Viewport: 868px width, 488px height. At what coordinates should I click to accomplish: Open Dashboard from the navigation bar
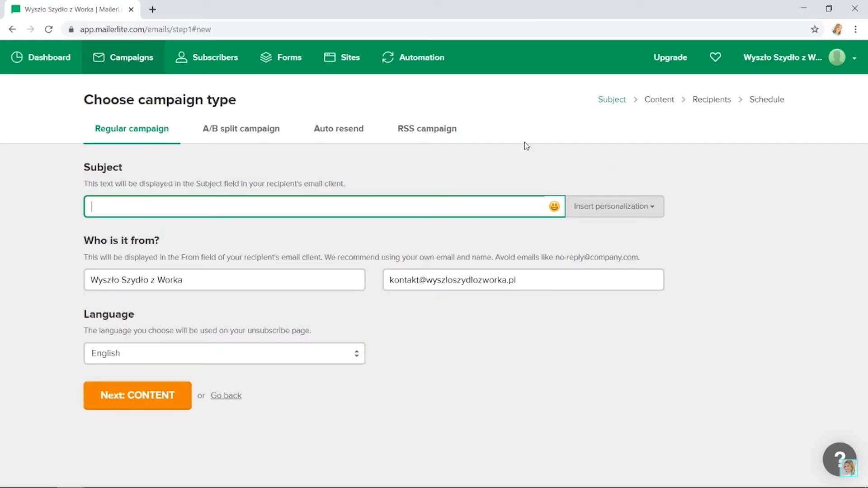[x=41, y=57]
